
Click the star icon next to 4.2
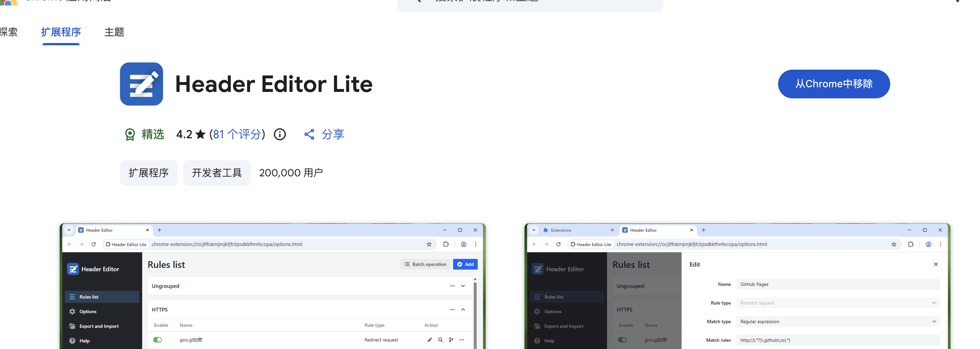click(200, 134)
